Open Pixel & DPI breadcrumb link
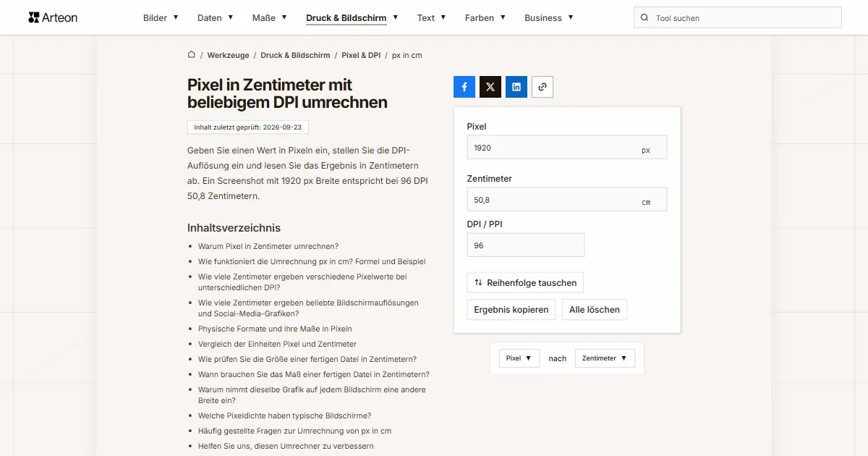 click(361, 55)
